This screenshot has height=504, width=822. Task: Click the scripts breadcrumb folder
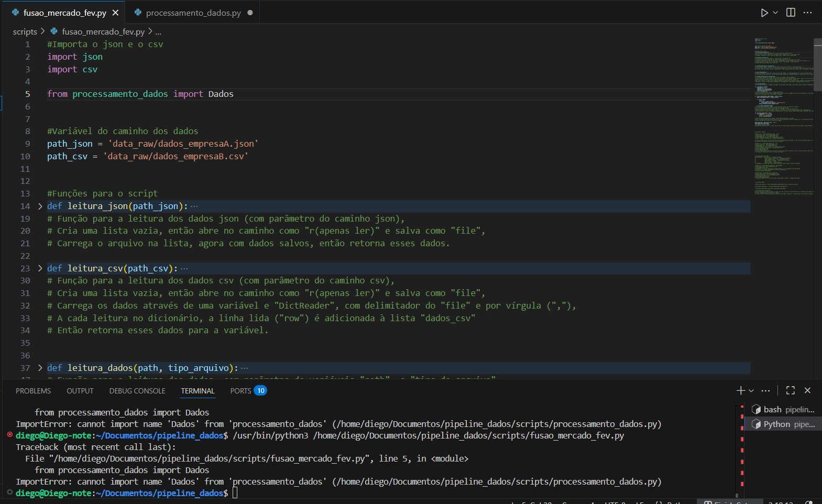pyautogui.click(x=25, y=31)
